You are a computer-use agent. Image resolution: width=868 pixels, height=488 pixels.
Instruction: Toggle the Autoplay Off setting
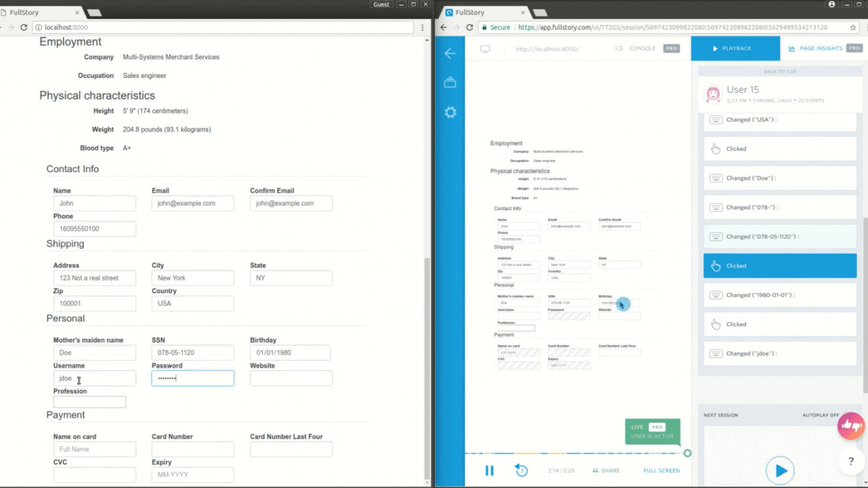(821, 415)
